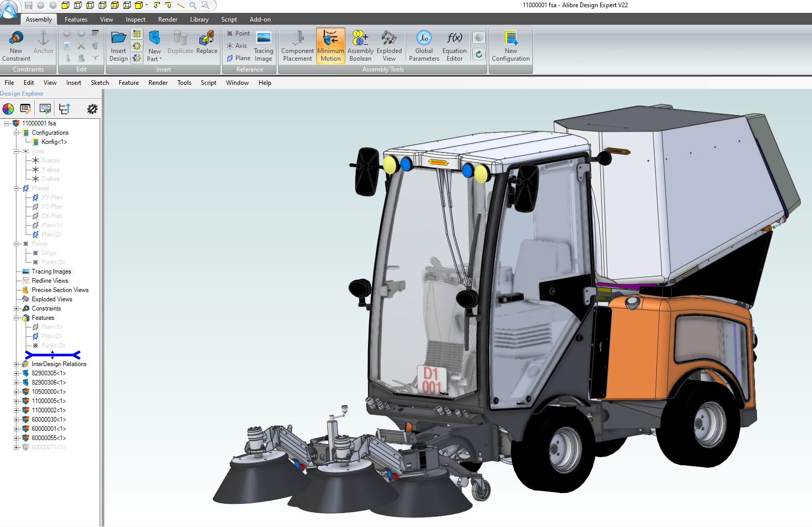
Task: Click the tree-with-up-arrow icon in Design Explorer
Action: [x=64, y=108]
